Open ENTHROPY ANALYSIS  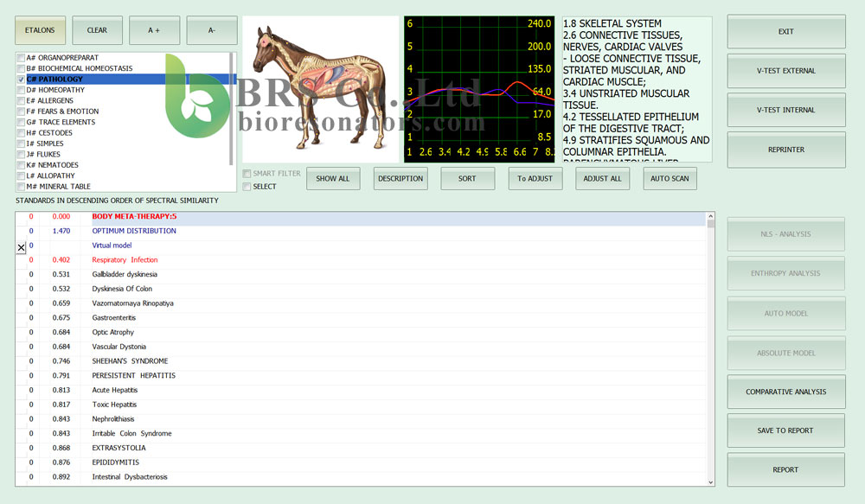coord(786,273)
